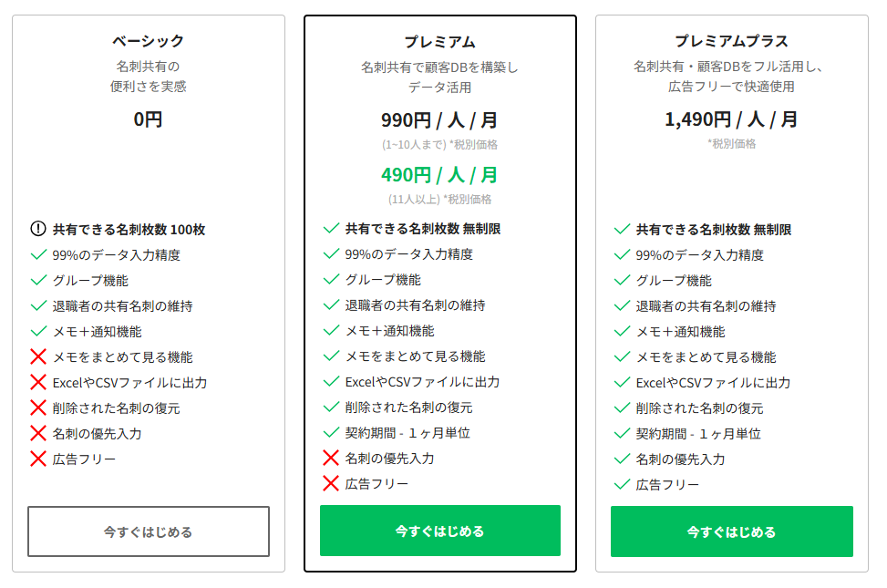This screenshot has height=588, width=887.
Task: Click check beside 無制限 in プレミアム plan
Action: [x=331, y=229]
